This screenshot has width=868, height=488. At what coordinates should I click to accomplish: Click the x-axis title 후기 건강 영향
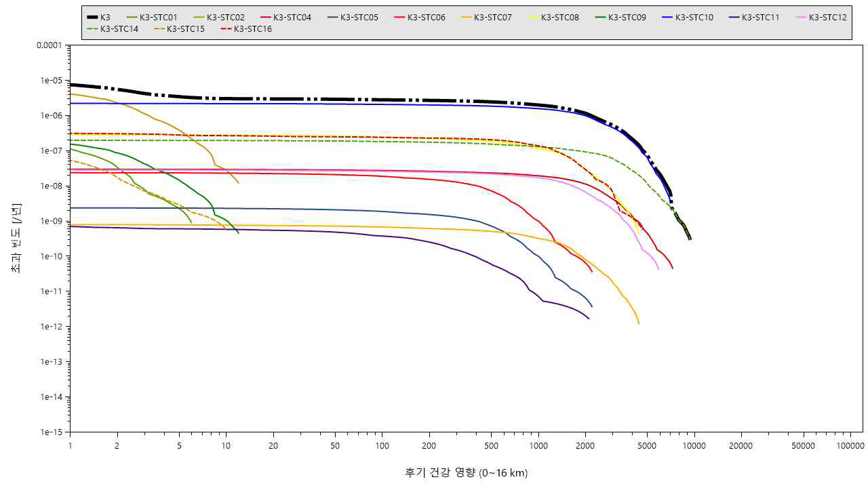point(466,472)
